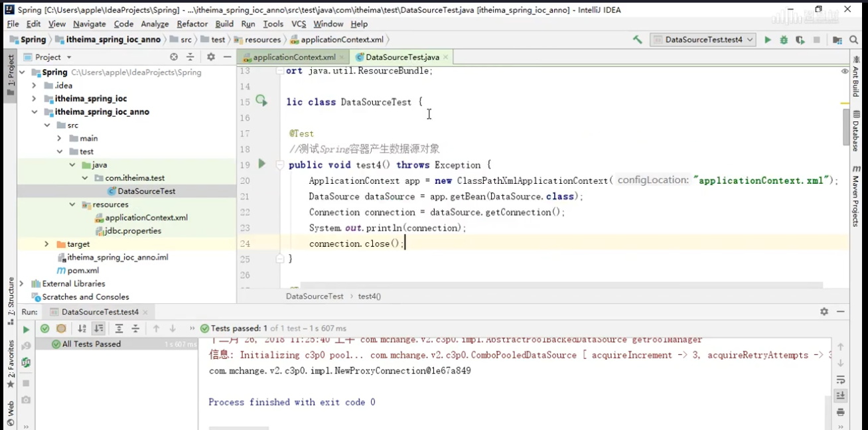Rerun the test in the Run panel
This screenshot has height=430, width=868.
[x=26, y=329]
